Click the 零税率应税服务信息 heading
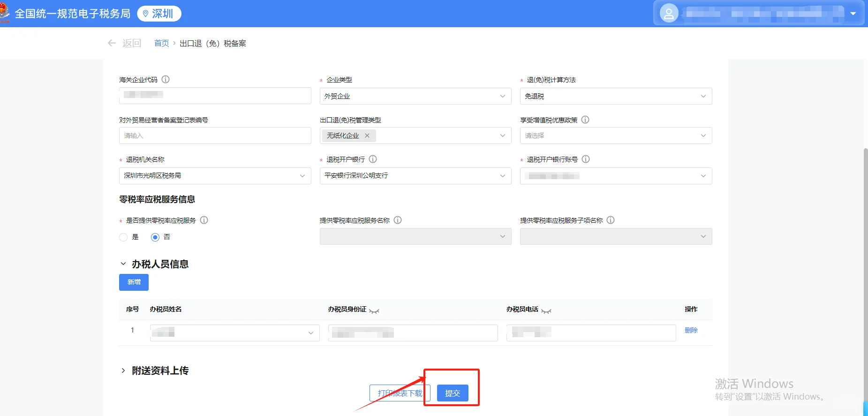868x416 pixels. pos(157,199)
